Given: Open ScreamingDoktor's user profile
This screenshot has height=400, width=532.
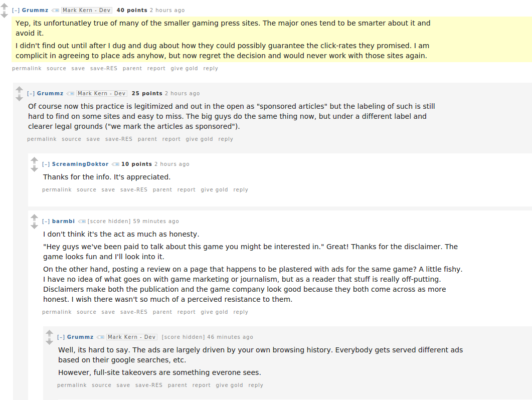Looking at the screenshot, I should point(80,164).
